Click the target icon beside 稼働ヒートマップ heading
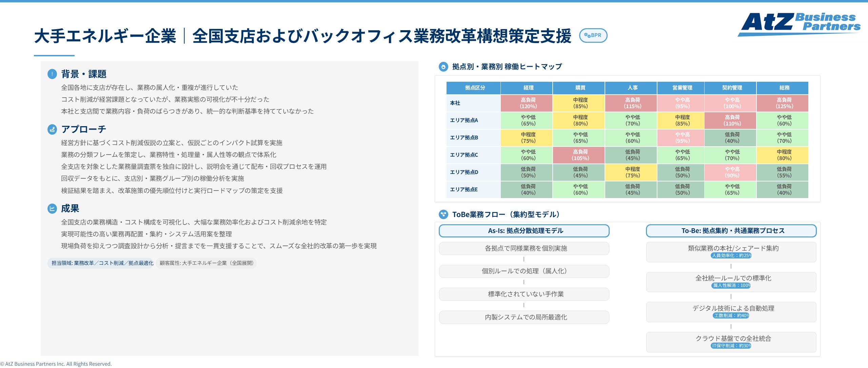868x368 pixels. tap(444, 66)
